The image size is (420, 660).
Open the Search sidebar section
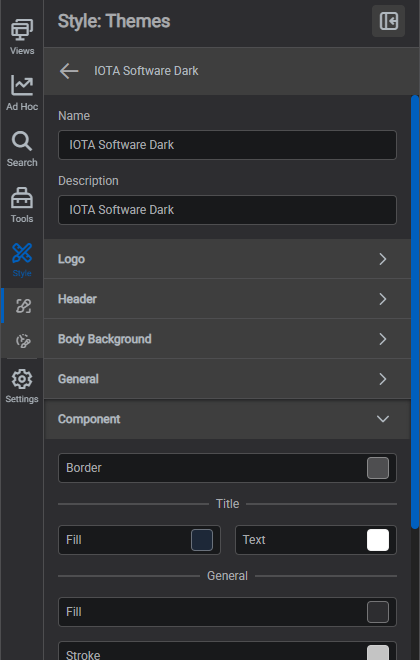[x=22, y=149]
